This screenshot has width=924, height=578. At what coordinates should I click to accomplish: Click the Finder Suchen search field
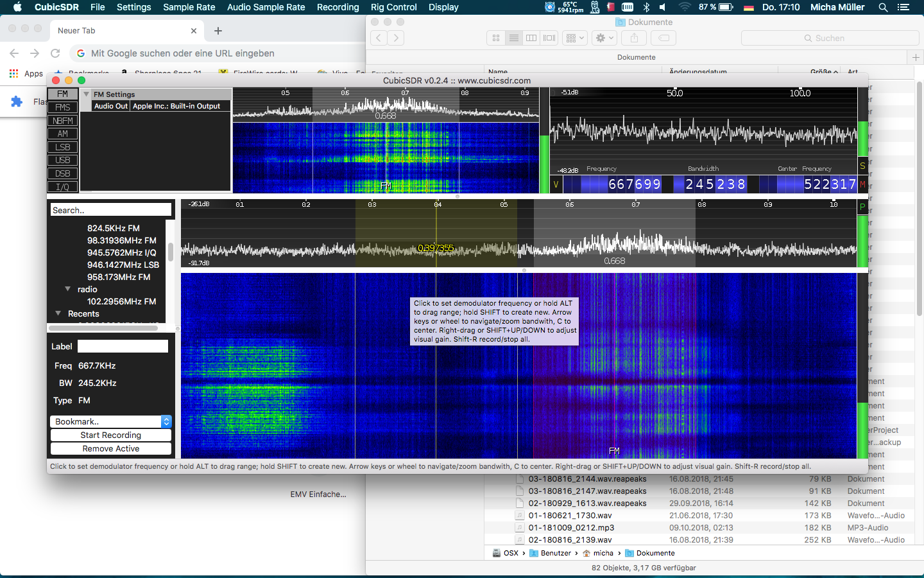[x=830, y=38]
